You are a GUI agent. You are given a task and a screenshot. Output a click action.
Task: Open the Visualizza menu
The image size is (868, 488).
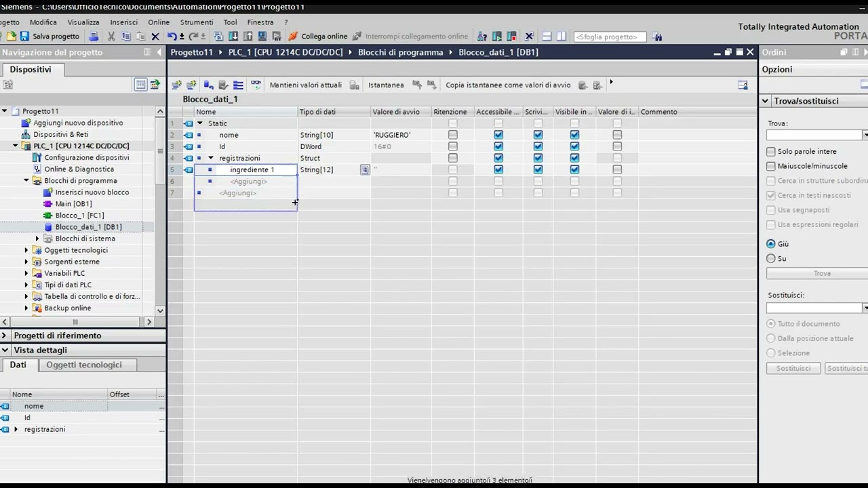(x=83, y=22)
